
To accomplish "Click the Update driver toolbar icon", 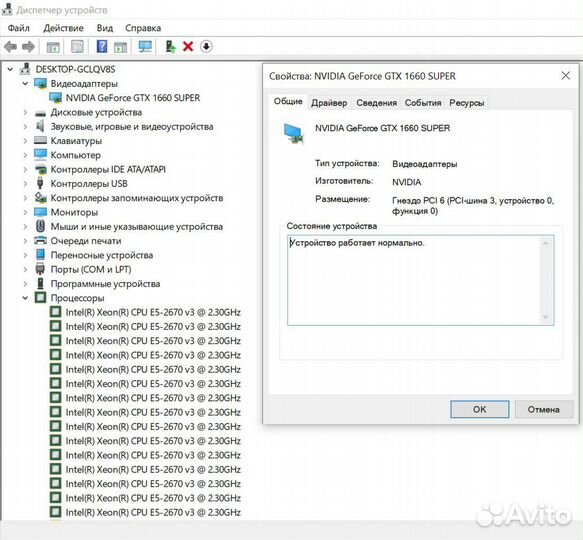I will coord(170,47).
